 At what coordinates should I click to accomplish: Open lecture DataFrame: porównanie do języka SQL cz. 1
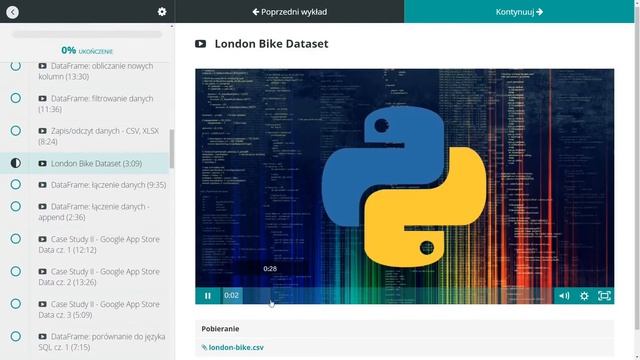click(102, 342)
